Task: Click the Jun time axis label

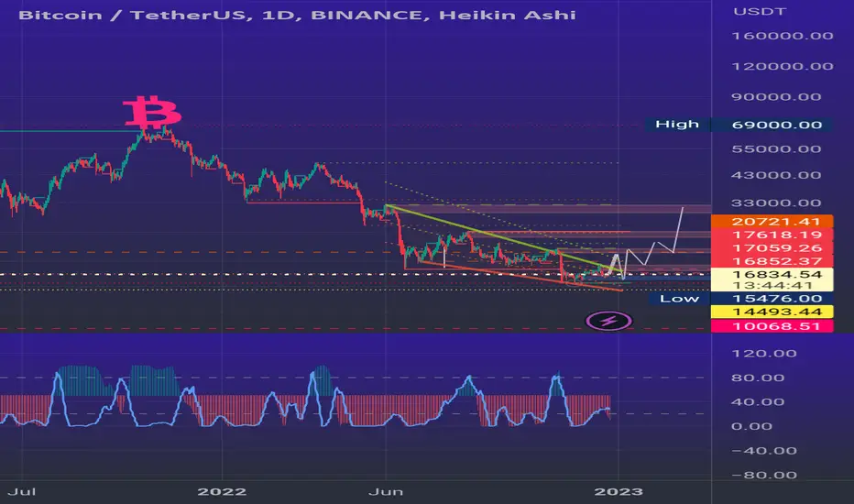Action: (x=386, y=491)
